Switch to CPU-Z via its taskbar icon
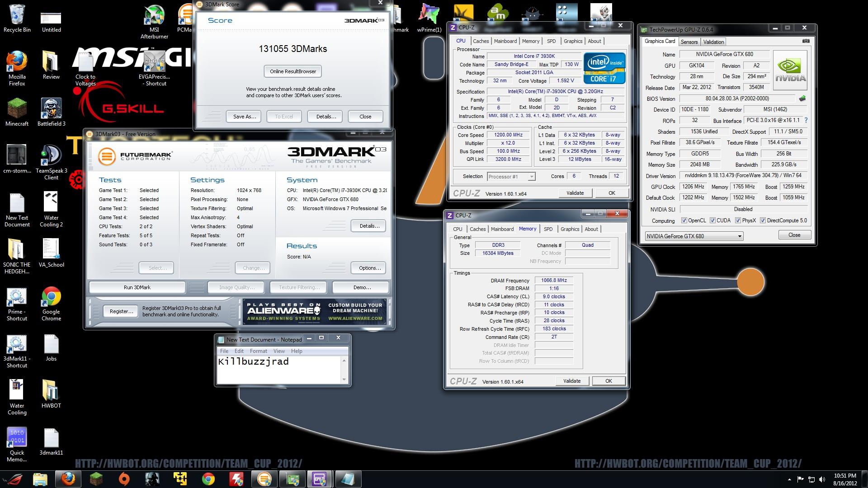The height and width of the screenshot is (488, 868). click(x=320, y=479)
